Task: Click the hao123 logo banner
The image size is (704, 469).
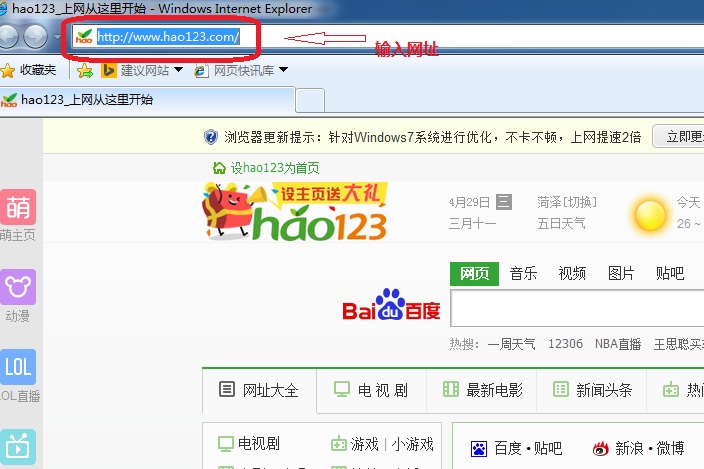Action: tap(295, 211)
